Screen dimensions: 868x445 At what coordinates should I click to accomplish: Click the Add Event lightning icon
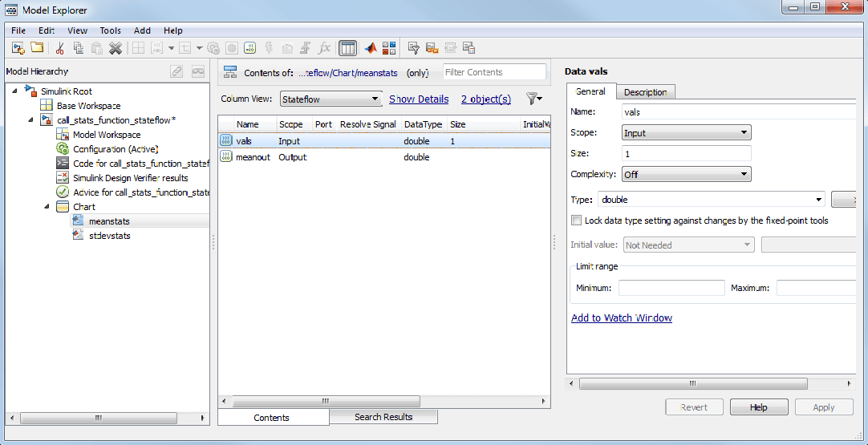pos(269,48)
